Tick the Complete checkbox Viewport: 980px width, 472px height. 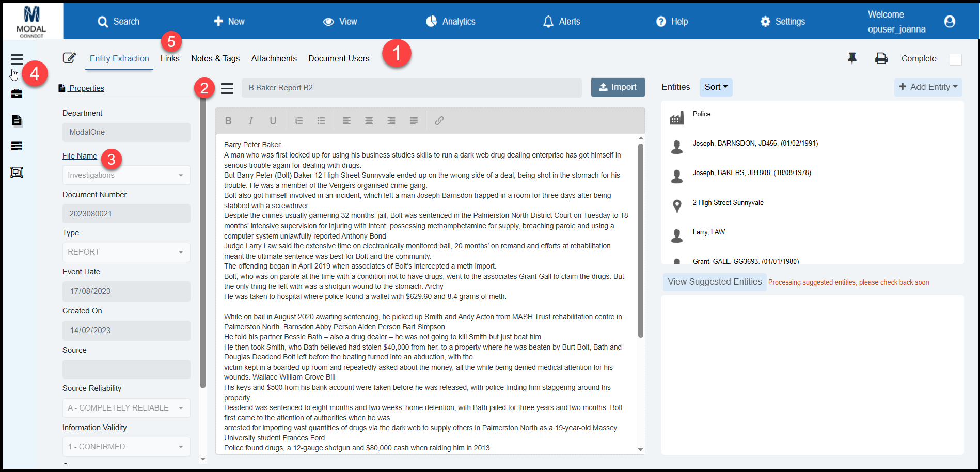pyautogui.click(x=955, y=59)
